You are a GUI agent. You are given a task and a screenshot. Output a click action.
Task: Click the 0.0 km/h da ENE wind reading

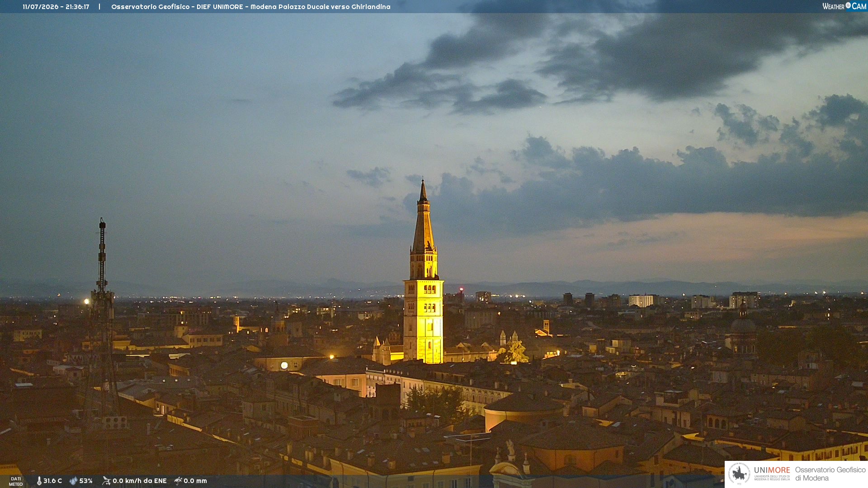(x=140, y=481)
